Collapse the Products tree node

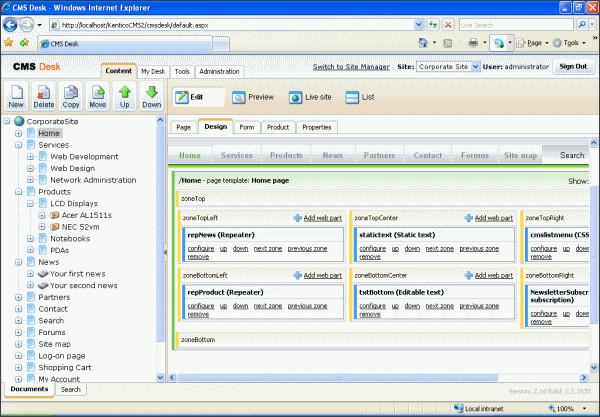[18, 192]
